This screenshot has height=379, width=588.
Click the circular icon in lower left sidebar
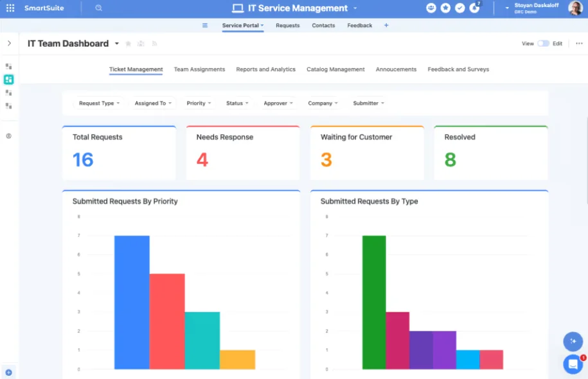(8, 136)
